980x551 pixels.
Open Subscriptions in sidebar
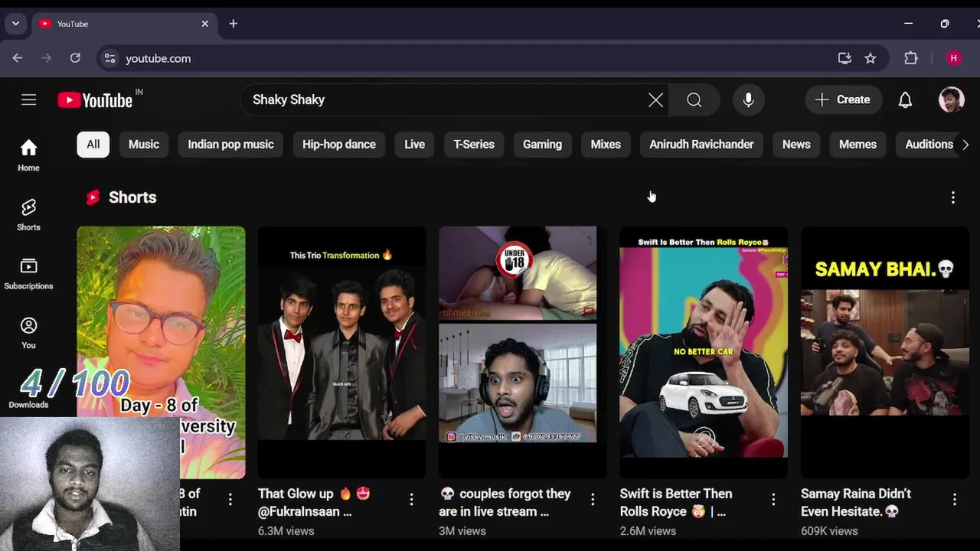[x=28, y=274]
